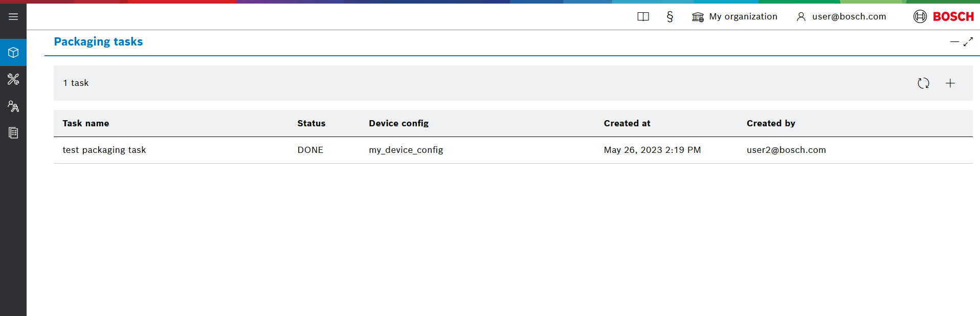Open the My organization menu

(734, 17)
